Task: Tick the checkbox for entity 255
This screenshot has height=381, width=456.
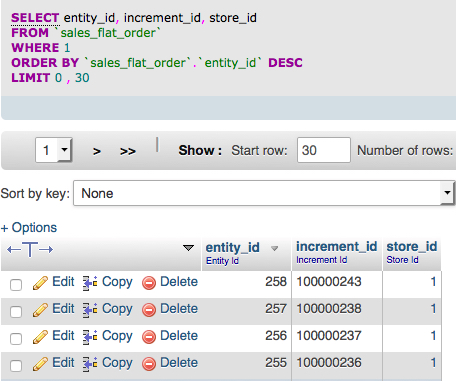Action: click(x=16, y=366)
